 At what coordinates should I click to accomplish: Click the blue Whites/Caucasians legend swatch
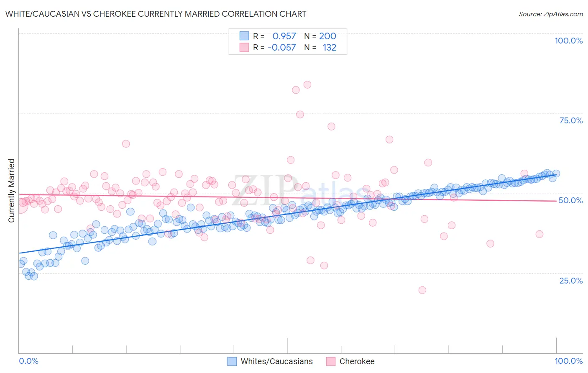[232, 361]
